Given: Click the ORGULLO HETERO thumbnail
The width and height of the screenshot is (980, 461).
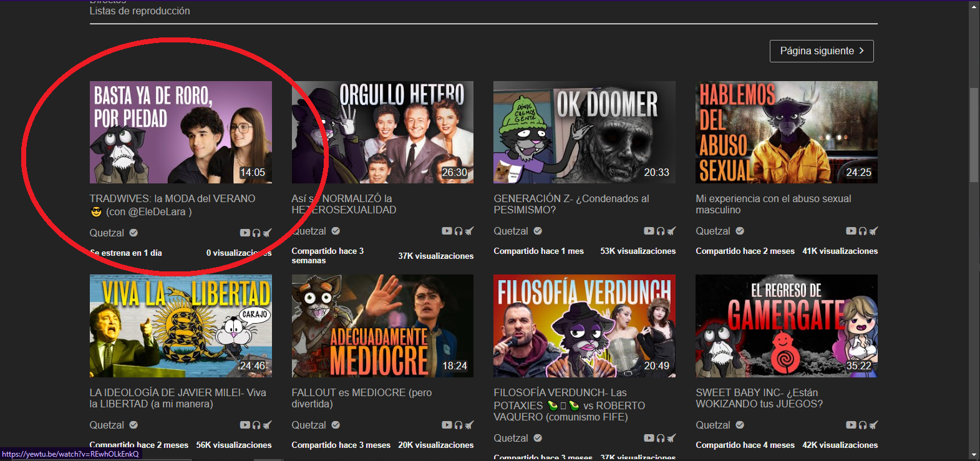Looking at the screenshot, I should pyautogui.click(x=382, y=132).
